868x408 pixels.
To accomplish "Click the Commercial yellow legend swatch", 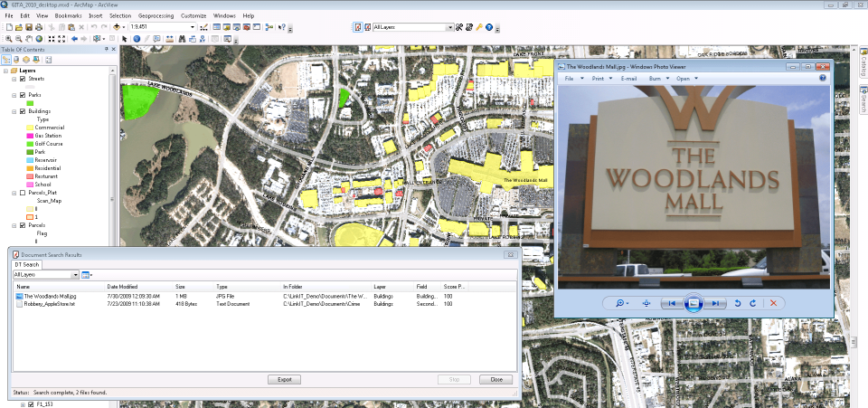I will 30,128.
